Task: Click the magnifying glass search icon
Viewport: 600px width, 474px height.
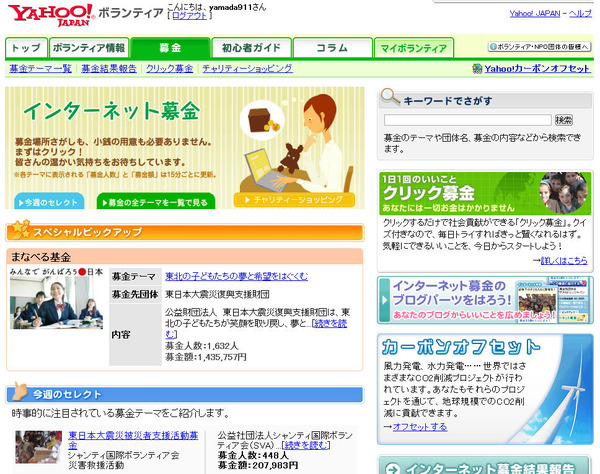Action: (x=391, y=97)
